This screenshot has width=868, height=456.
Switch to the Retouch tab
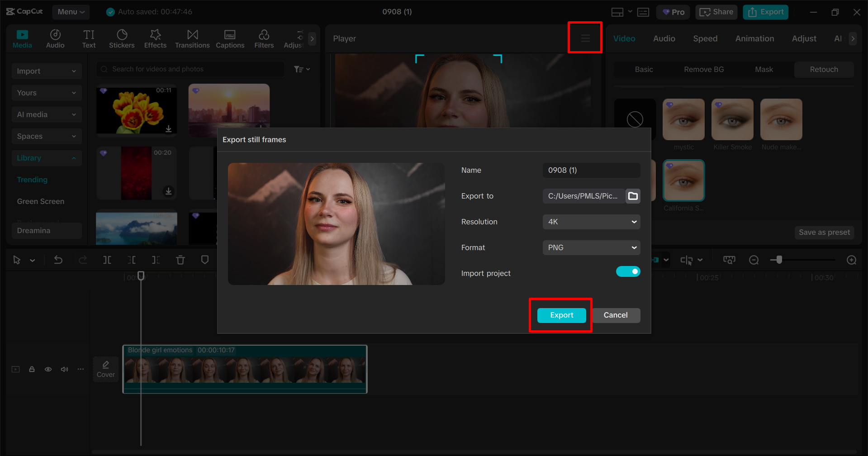[823, 69]
